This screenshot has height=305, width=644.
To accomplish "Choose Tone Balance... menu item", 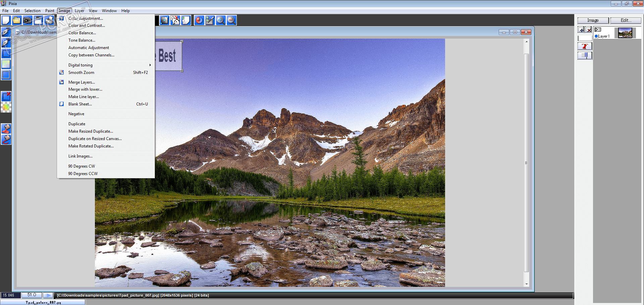I will click(106, 40).
